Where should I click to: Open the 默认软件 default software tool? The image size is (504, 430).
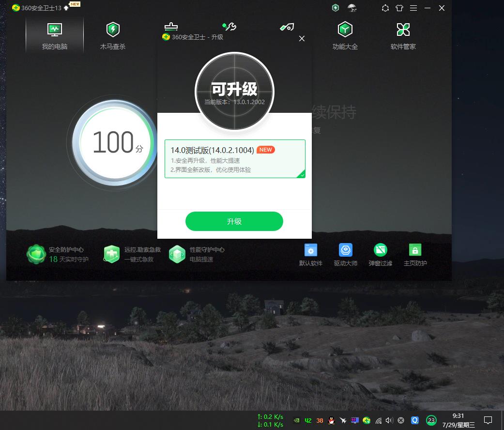coord(310,255)
